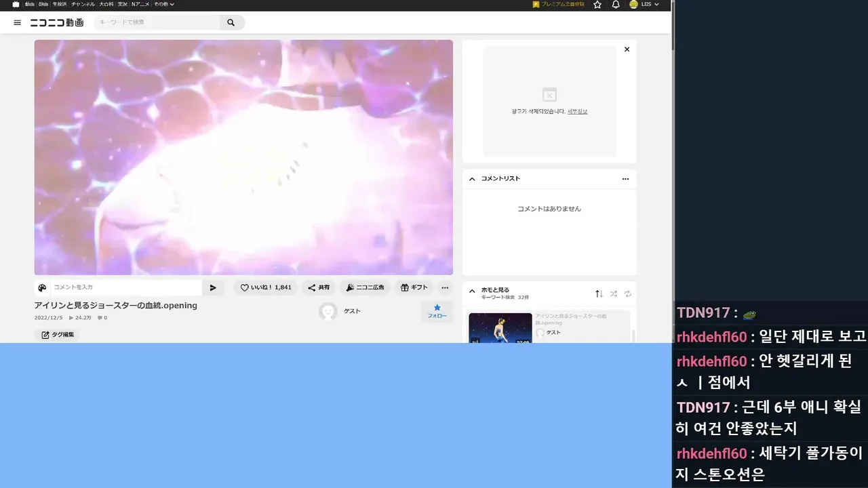
Task: Open the ゲスト uploader name beside the avatar
Action: tap(352, 311)
